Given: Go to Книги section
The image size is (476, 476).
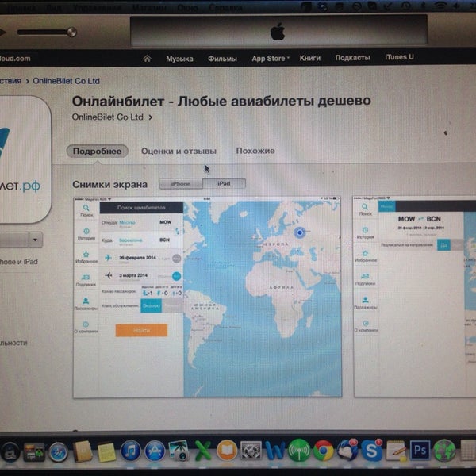Looking at the screenshot, I should (310, 58).
